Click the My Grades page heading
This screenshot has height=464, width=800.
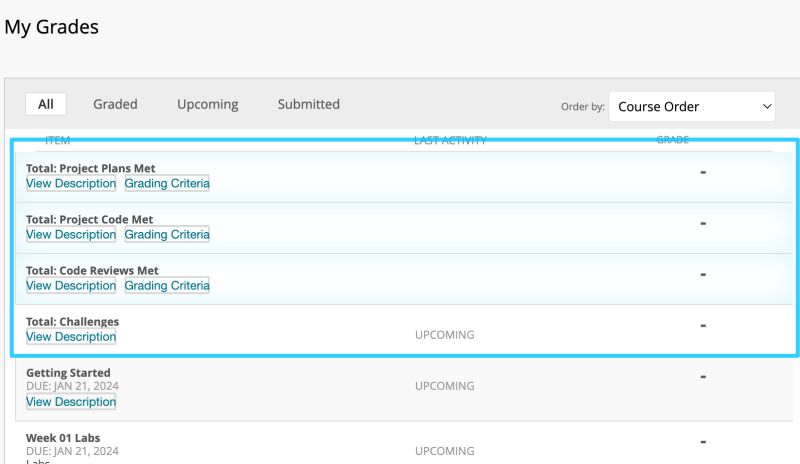point(52,27)
